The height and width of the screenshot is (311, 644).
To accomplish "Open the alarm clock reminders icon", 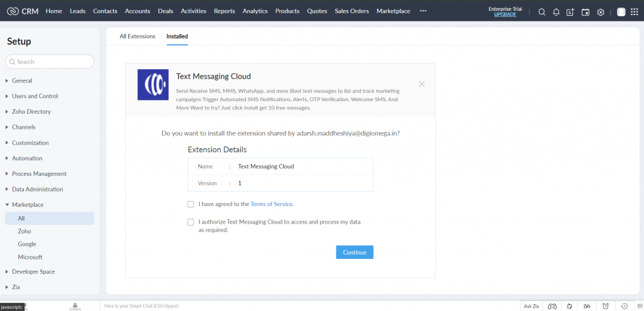I will (606, 306).
